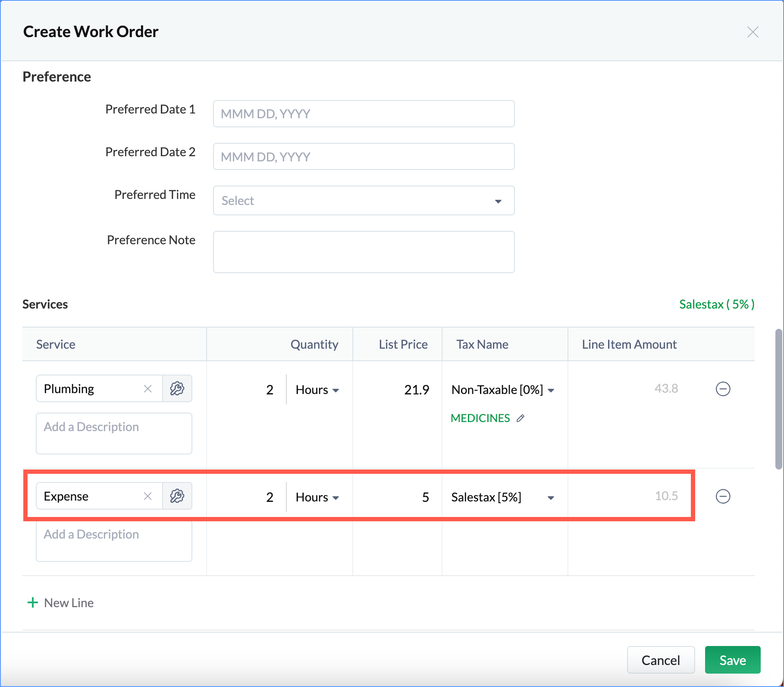
Task: Change Hours unit for Plumbing row
Action: point(317,390)
